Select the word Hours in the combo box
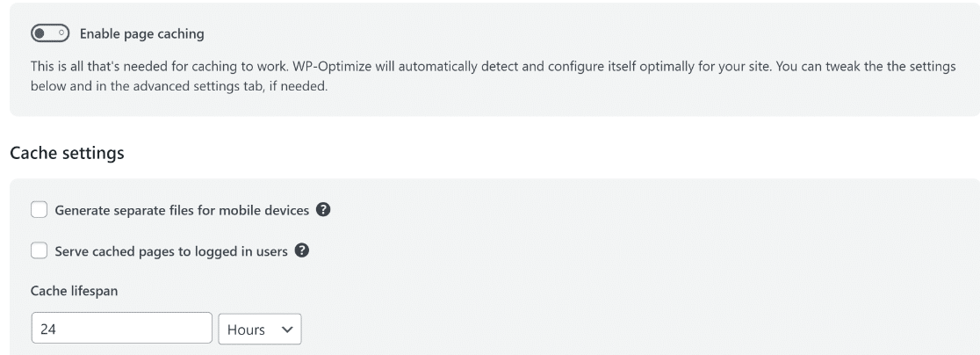Image resolution: width=980 pixels, height=355 pixels. 246,330
